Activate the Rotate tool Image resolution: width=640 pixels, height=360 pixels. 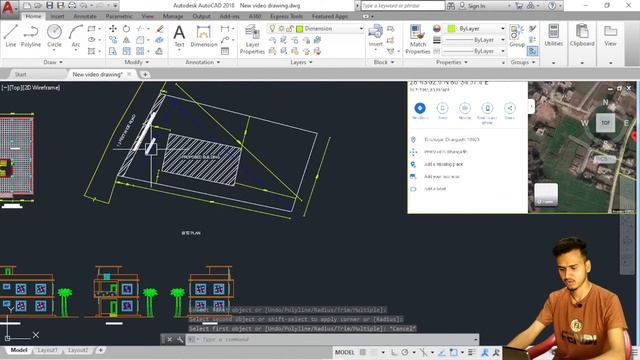(127, 29)
